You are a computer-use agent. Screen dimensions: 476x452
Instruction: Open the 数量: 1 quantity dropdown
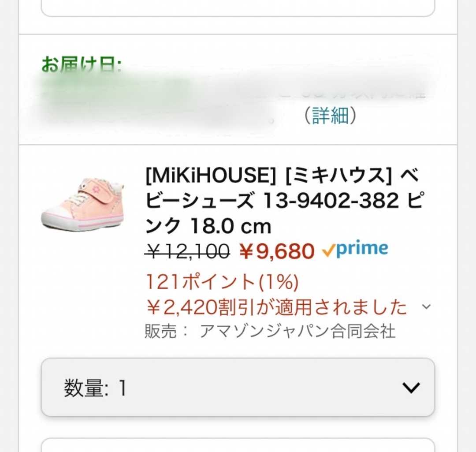click(238, 388)
